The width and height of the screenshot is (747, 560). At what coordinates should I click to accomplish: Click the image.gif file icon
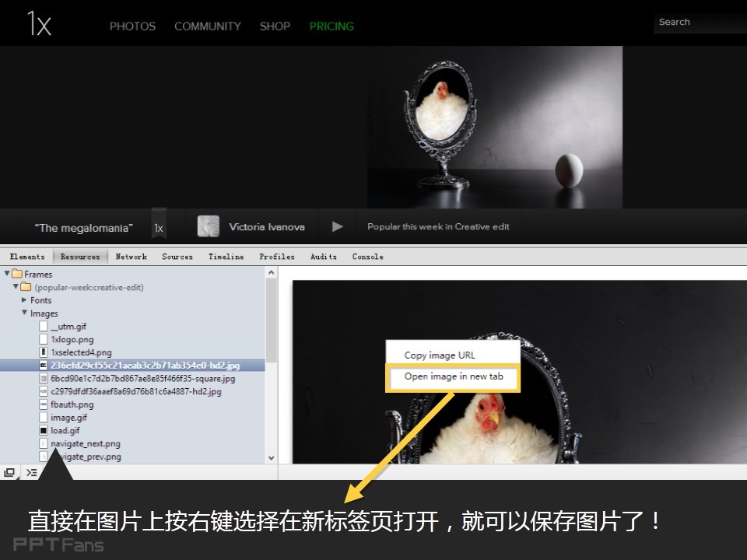point(44,418)
